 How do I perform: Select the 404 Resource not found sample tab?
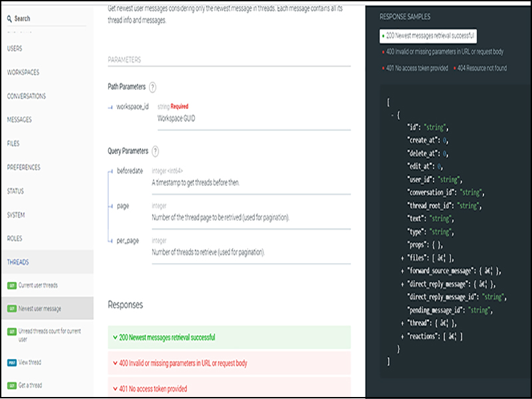coord(480,68)
